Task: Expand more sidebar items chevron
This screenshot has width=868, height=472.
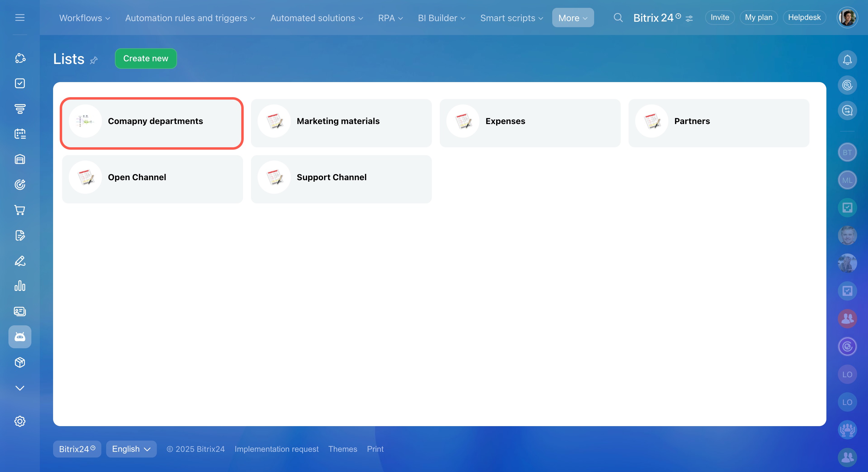Action: (20, 388)
